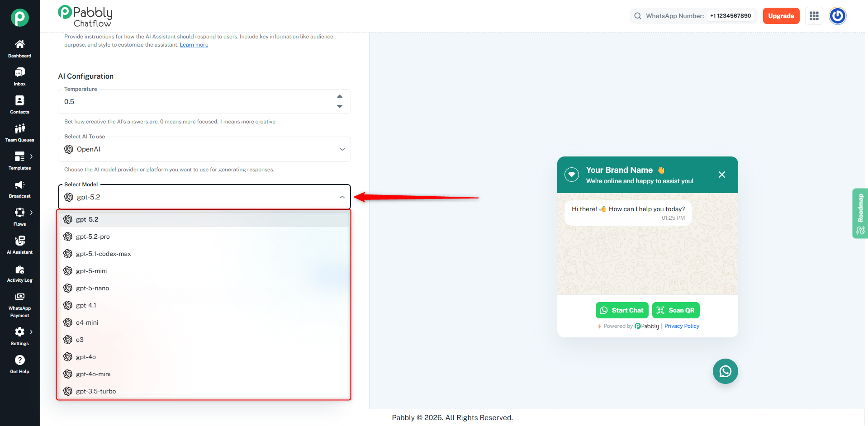The image size is (868, 426).
Task: Click the Start Chat button
Action: tap(622, 310)
